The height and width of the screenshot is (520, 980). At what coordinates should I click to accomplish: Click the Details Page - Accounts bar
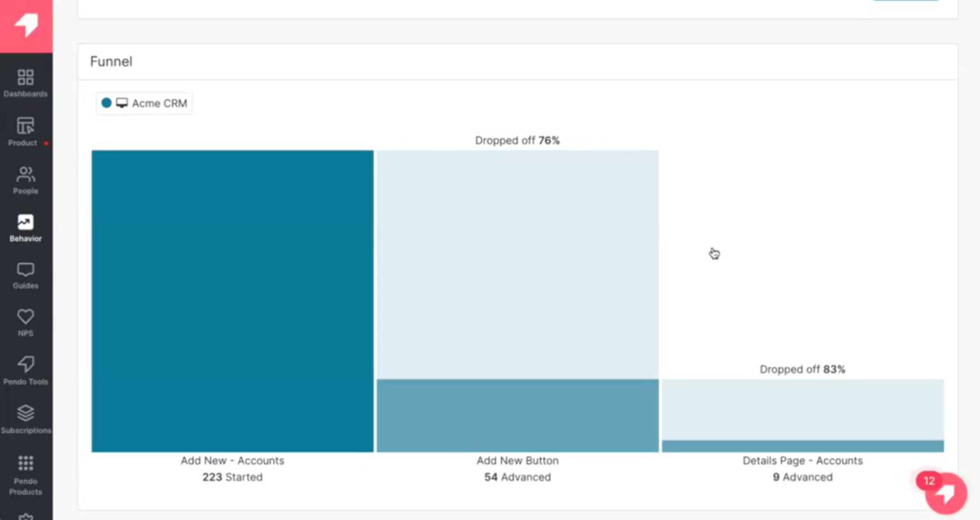coord(802,445)
